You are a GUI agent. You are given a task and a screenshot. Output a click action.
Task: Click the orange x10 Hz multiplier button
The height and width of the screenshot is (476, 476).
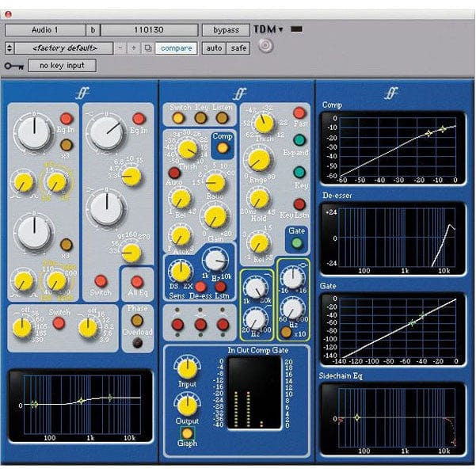286,332
